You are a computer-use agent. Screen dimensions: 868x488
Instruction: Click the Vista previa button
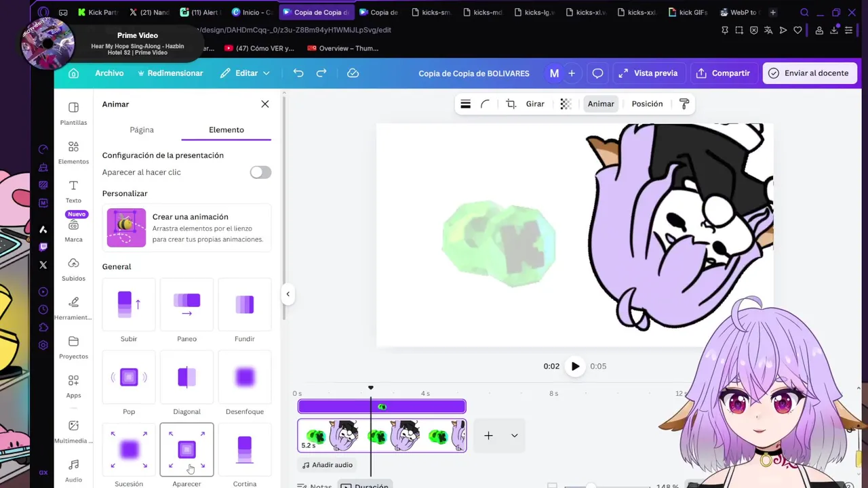(x=648, y=73)
